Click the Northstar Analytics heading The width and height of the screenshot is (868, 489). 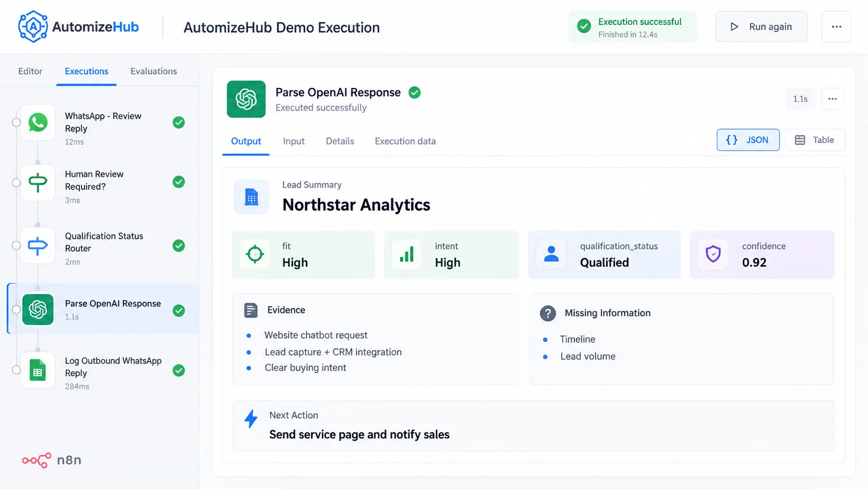[x=356, y=205]
